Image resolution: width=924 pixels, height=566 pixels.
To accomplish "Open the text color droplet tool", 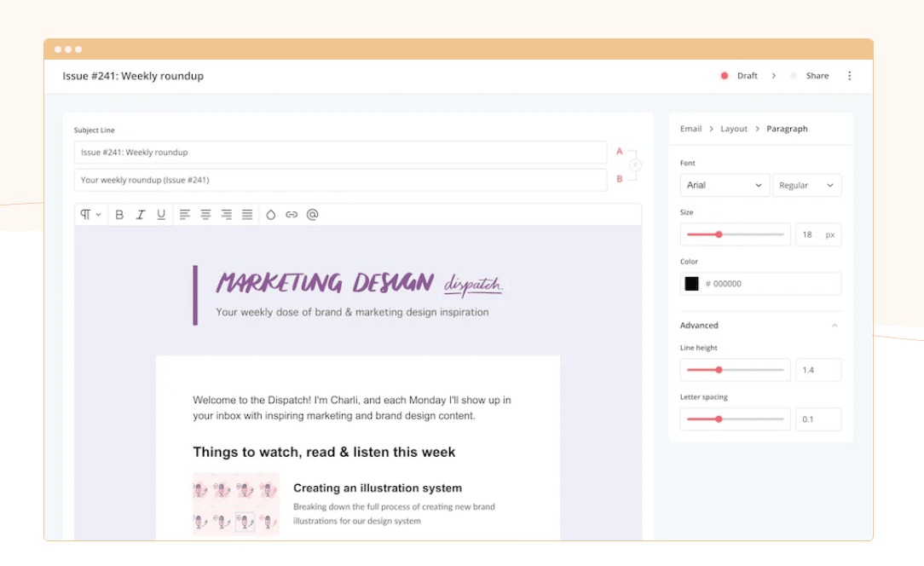I will pyautogui.click(x=271, y=215).
